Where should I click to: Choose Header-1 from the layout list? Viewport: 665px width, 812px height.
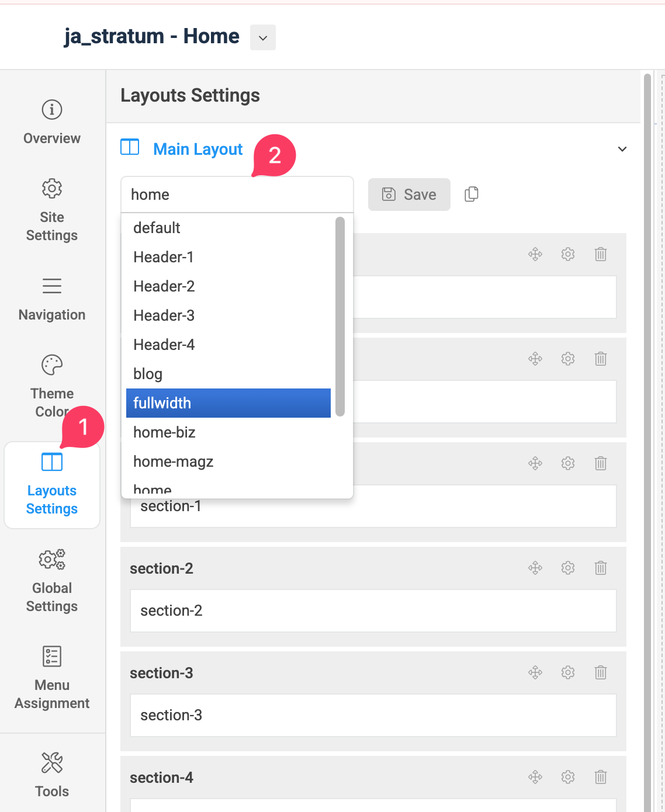click(x=228, y=257)
